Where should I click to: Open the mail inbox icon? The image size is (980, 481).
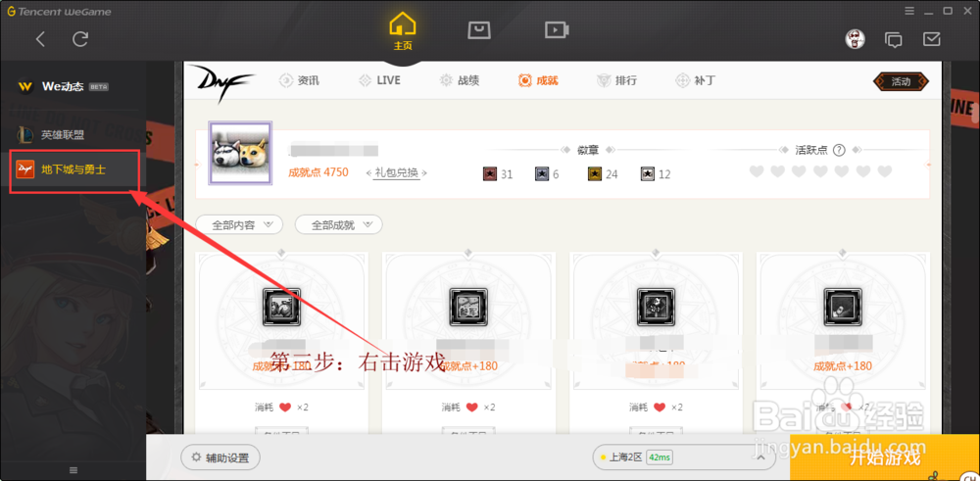tap(932, 39)
